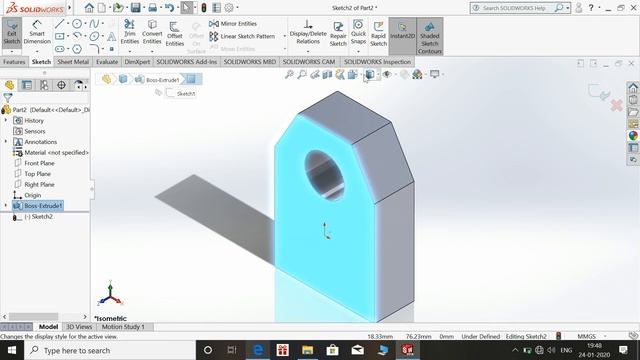Expand the Annotations tree node

click(6, 142)
